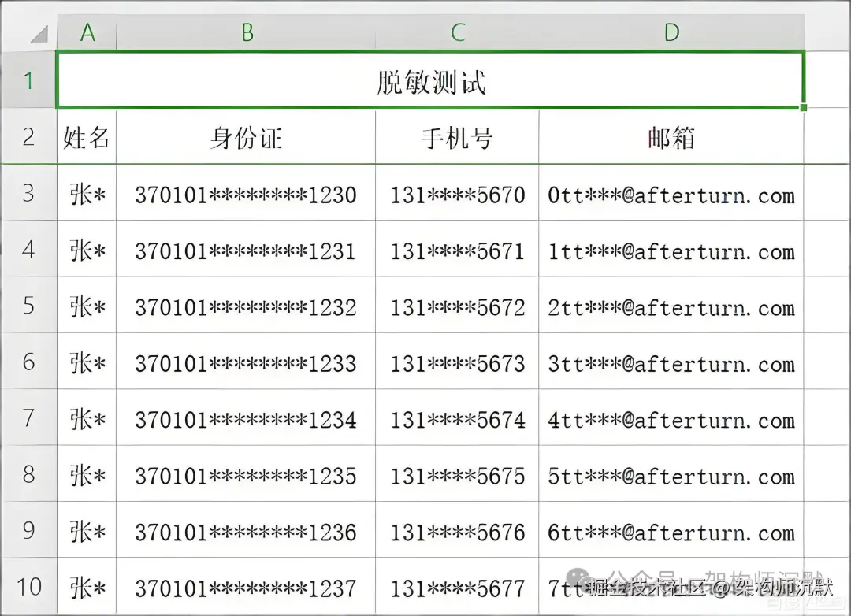Click the fill handle of the selected cell

tap(803, 107)
